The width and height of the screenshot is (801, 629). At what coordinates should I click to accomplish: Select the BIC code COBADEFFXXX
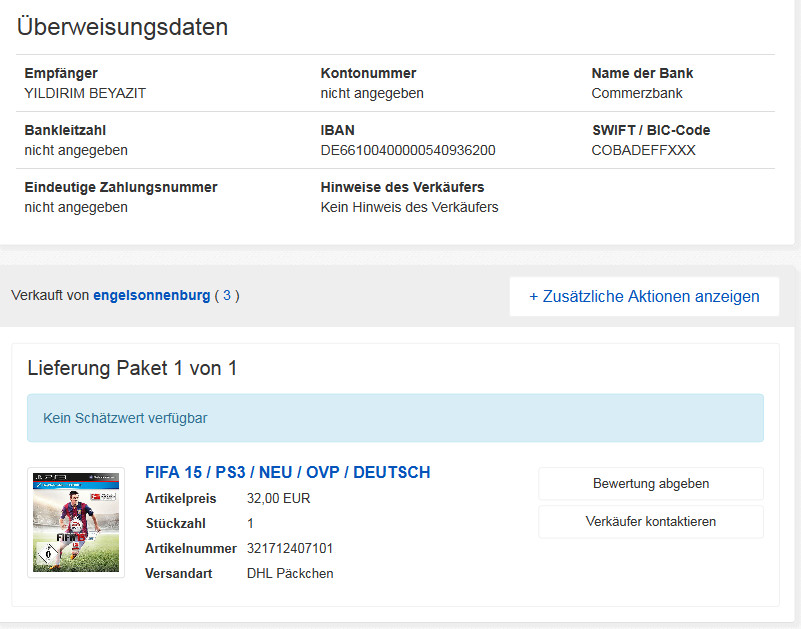point(643,151)
